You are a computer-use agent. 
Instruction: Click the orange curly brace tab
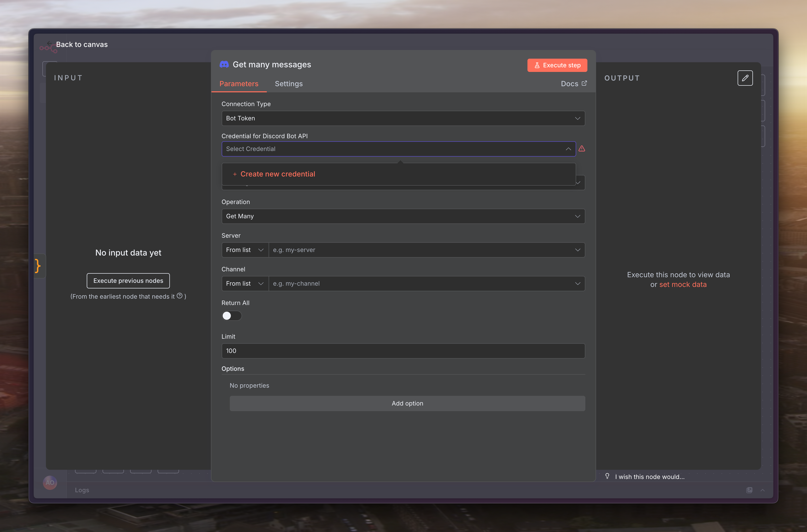[x=38, y=266]
